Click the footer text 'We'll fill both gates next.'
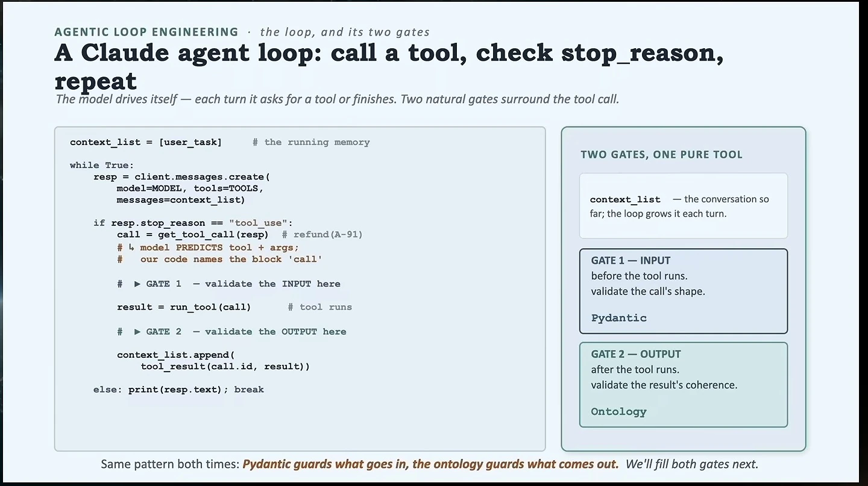This screenshot has width=868, height=486. click(x=692, y=464)
